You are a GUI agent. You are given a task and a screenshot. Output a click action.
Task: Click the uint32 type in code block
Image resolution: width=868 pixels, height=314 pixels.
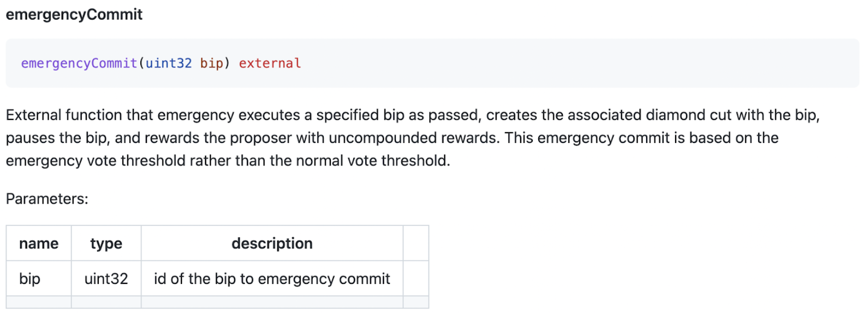168,63
